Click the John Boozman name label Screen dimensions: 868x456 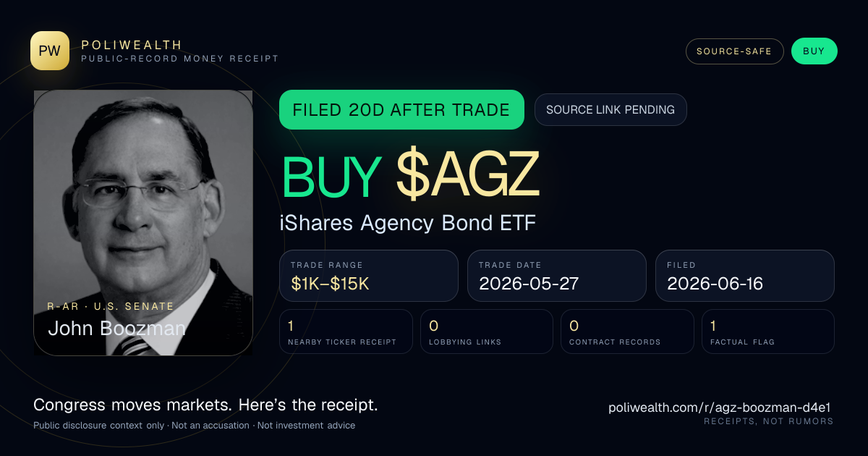coord(116,329)
